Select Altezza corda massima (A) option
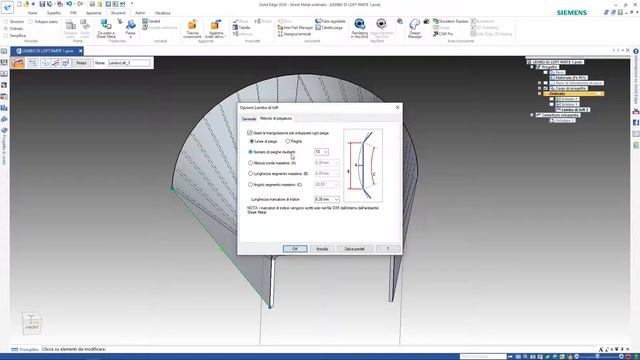 click(x=250, y=163)
